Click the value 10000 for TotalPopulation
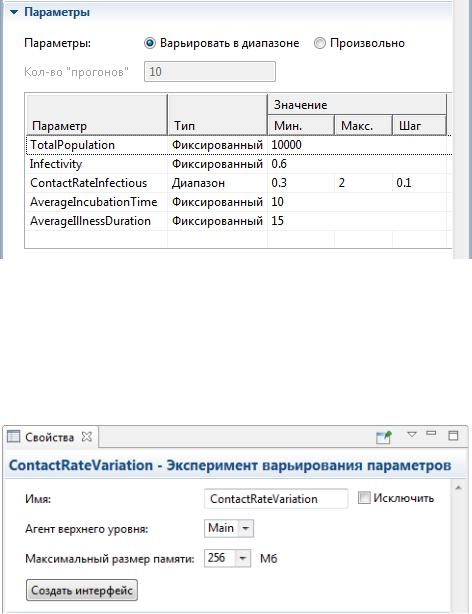This screenshot has width=472, height=614. coord(286,145)
